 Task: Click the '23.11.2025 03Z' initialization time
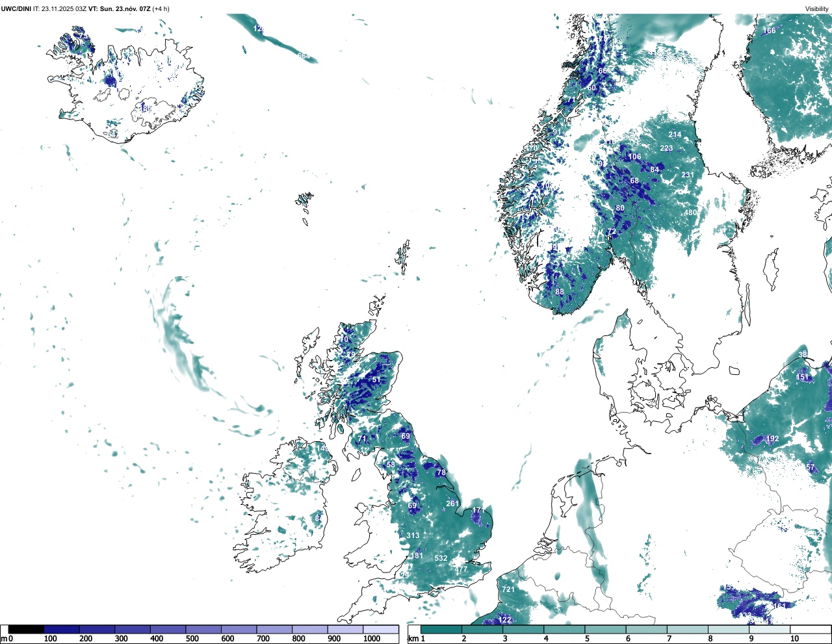pyautogui.click(x=64, y=8)
